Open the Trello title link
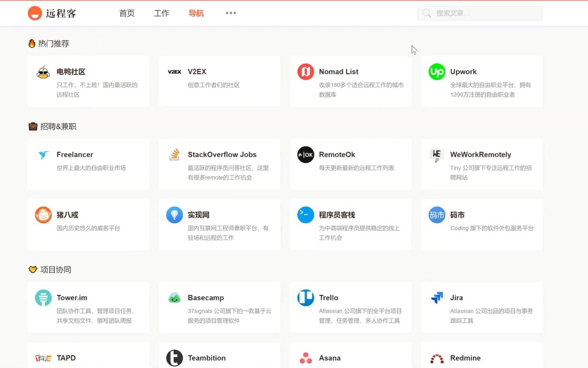This screenshot has height=368, width=588. click(x=329, y=298)
